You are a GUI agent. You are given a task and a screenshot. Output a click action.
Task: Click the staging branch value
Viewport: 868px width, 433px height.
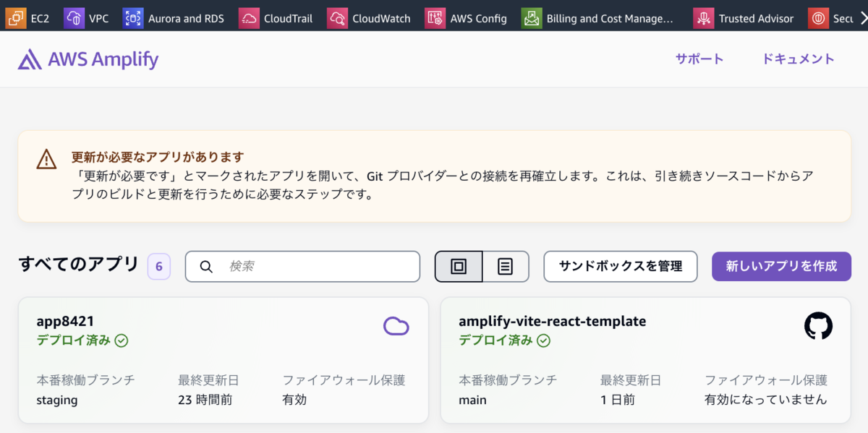click(57, 400)
